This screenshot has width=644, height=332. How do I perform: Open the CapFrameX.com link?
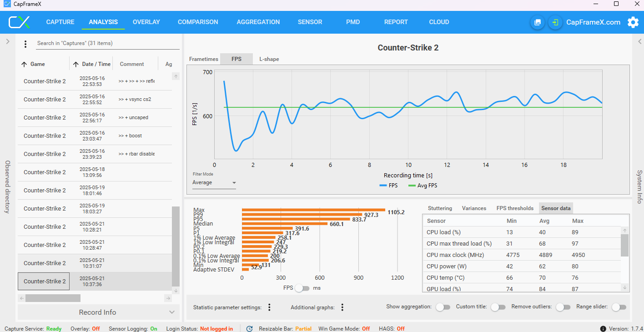coord(593,22)
